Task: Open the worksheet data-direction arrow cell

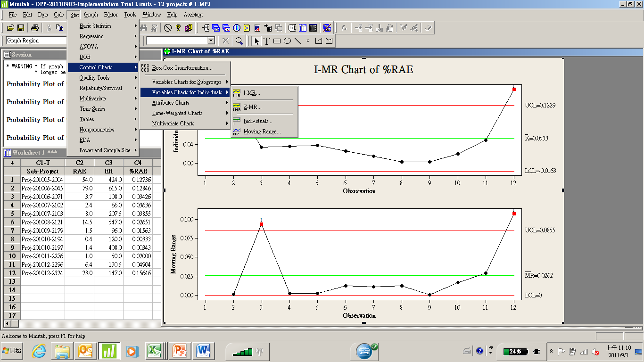Action: pos(12,163)
